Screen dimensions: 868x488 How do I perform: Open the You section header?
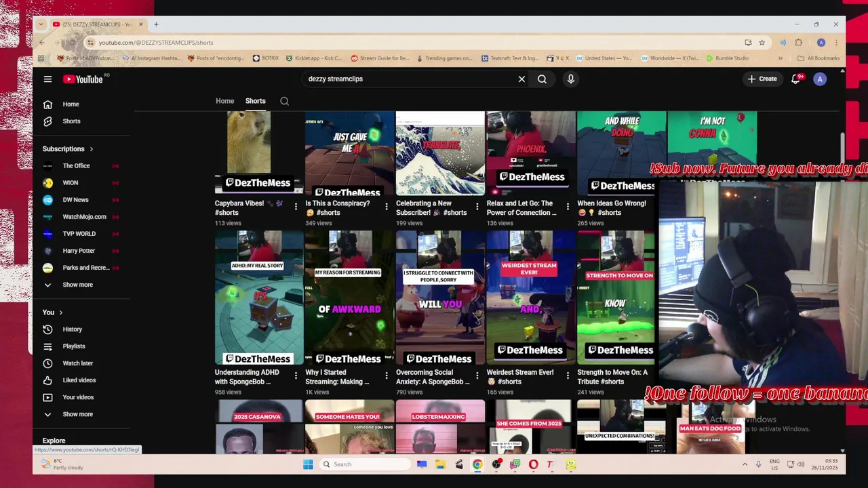pyautogui.click(x=53, y=312)
